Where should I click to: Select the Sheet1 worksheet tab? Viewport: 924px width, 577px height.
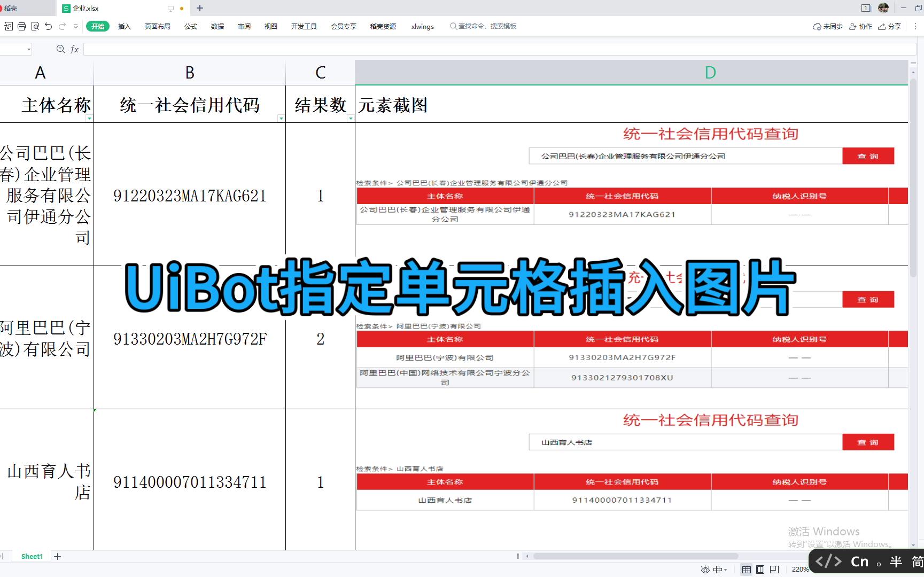pyautogui.click(x=32, y=556)
